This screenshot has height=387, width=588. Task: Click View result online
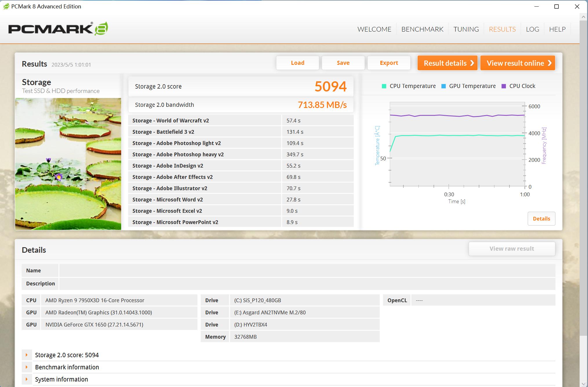click(x=518, y=63)
